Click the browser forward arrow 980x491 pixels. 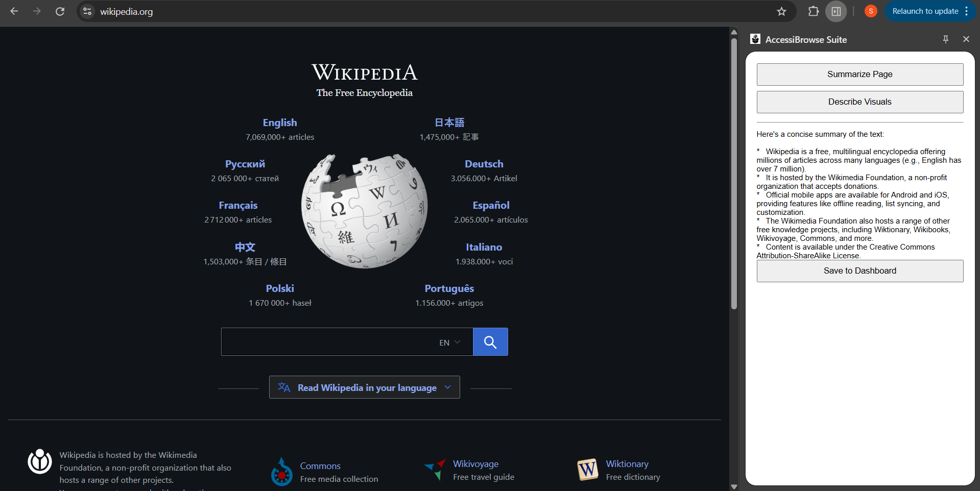click(37, 11)
